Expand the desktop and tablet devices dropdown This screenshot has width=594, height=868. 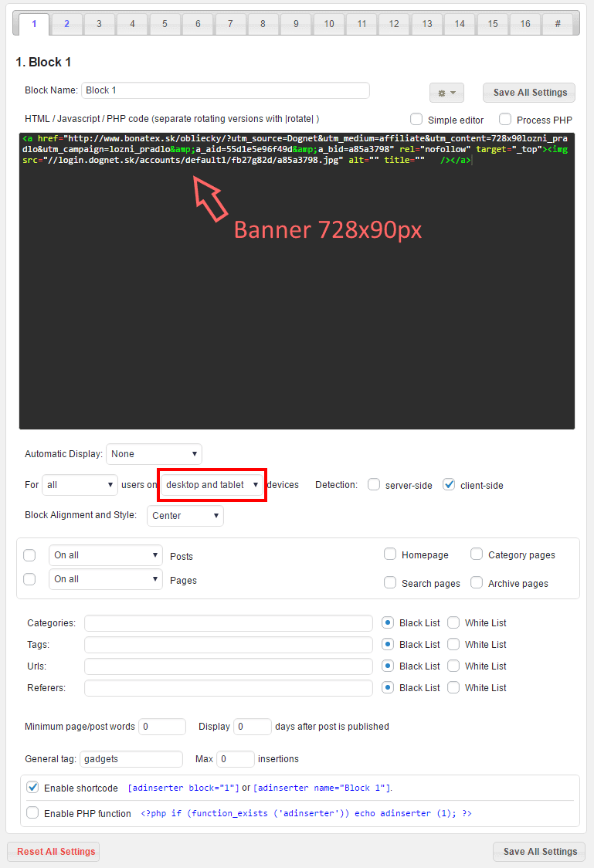pos(212,485)
